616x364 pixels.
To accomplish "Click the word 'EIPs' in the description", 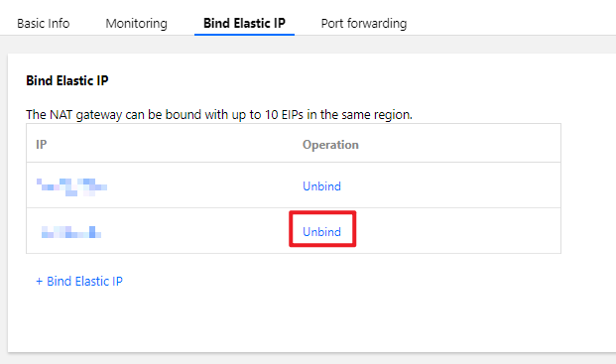I will (x=293, y=115).
